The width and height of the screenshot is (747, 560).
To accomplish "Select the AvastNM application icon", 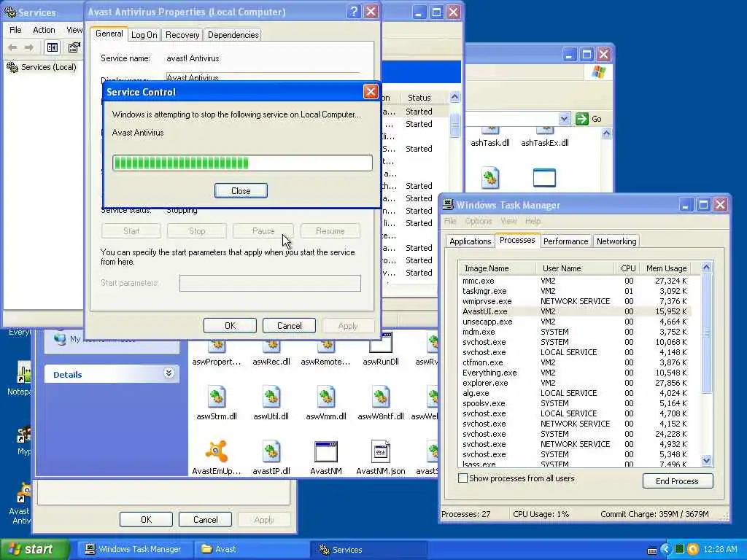I will pyautogui.click(x=326, y=451).
